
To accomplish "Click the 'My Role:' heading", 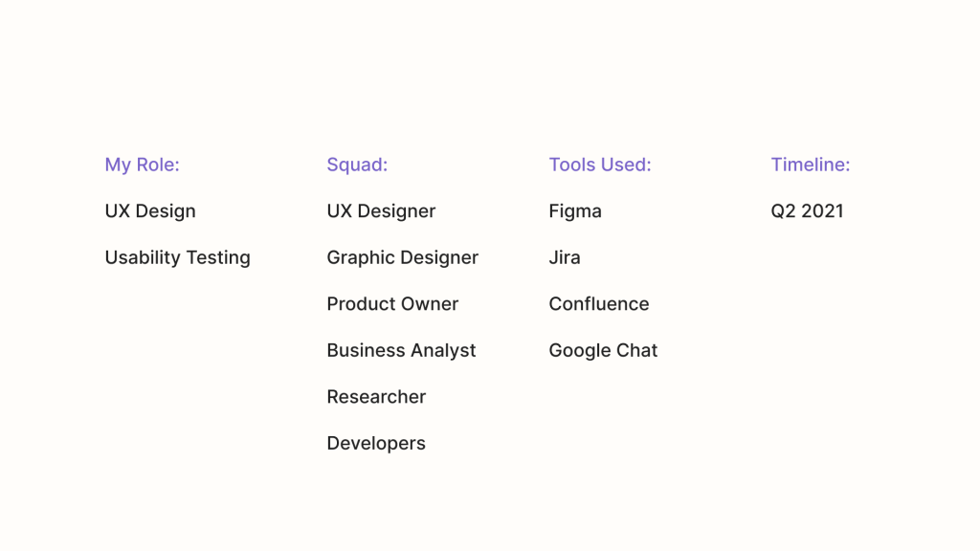I will pyautogui.click(x=142, y=165).
